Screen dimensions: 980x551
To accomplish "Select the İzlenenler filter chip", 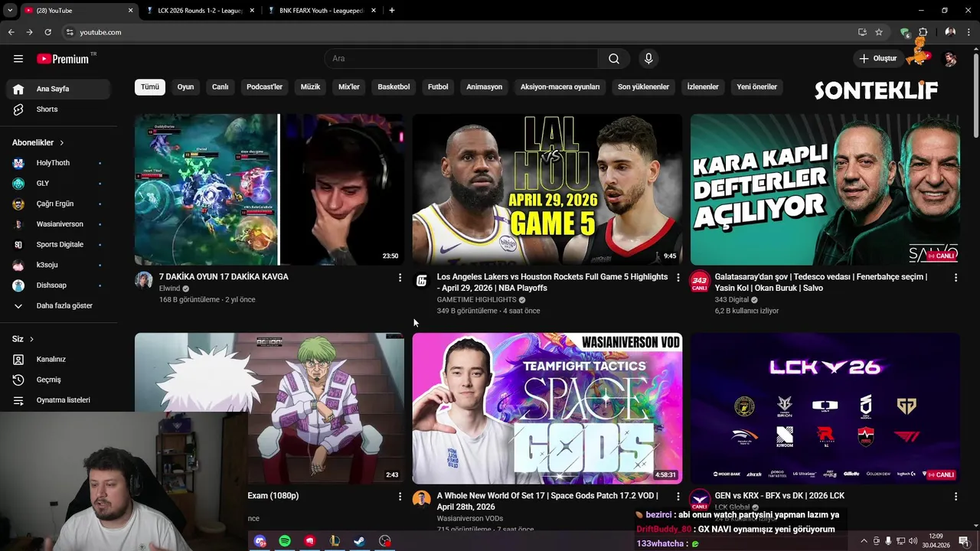I will (703, 86).
